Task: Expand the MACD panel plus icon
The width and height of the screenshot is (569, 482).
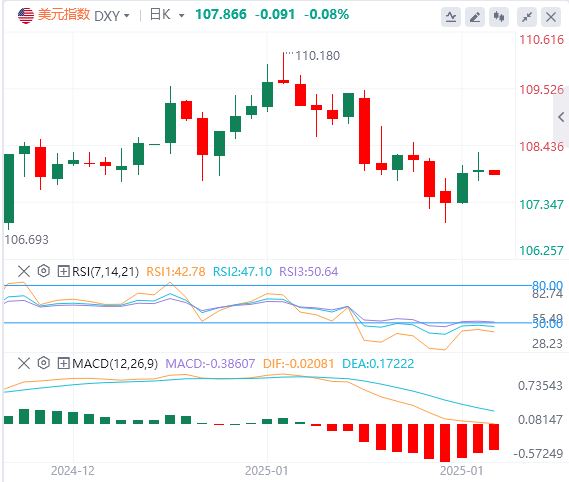Action: coord(63,363)
